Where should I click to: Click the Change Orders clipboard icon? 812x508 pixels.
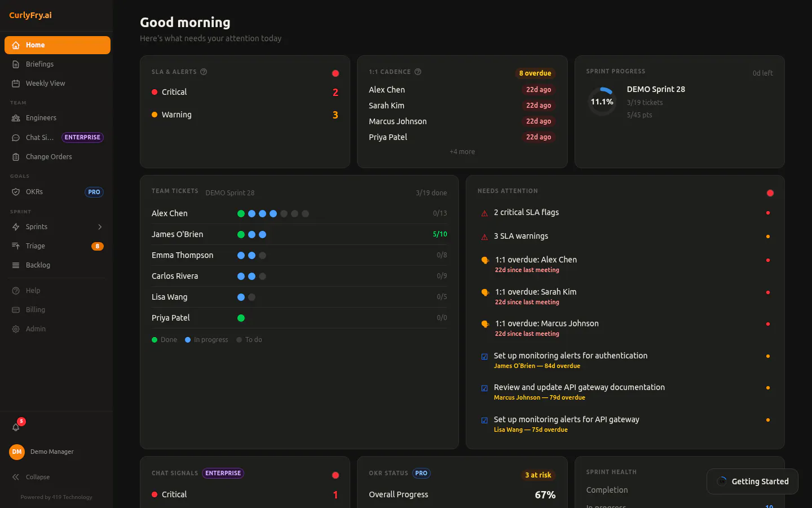pos(16,157)
